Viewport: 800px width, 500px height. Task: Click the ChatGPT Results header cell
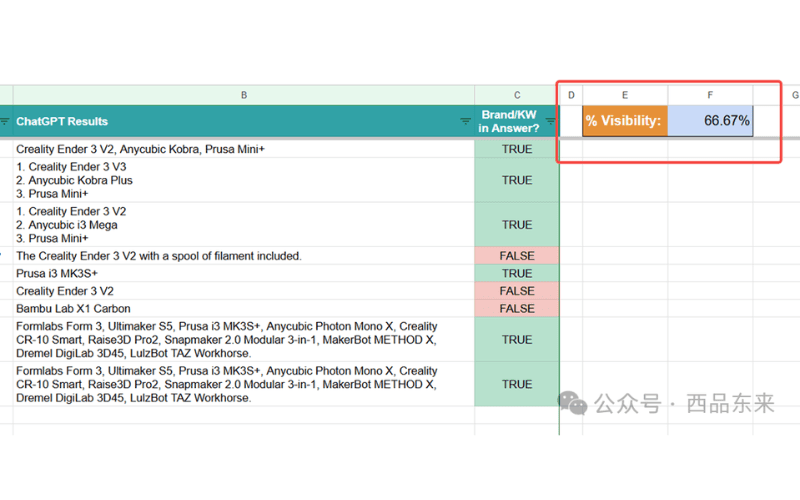coord(244,121)
